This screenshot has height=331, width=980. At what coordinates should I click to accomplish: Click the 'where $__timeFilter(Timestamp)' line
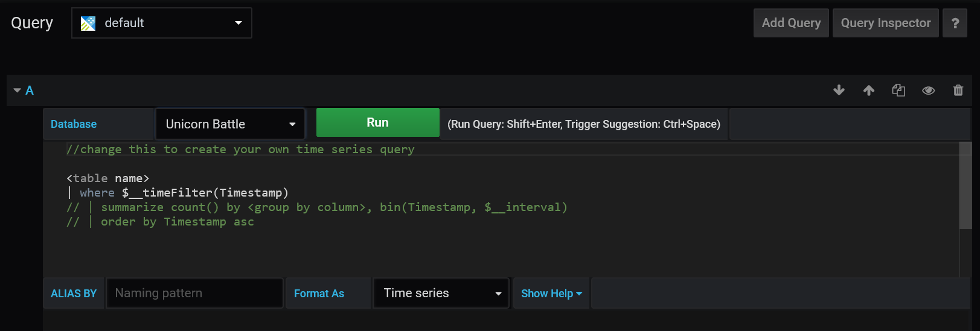click(x=178, y=193)
